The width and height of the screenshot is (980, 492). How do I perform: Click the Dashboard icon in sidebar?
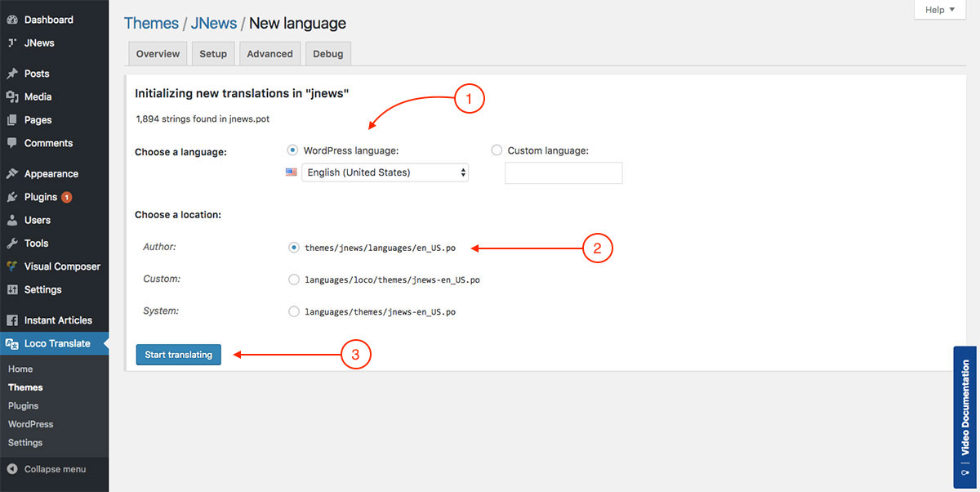(12, 20)
